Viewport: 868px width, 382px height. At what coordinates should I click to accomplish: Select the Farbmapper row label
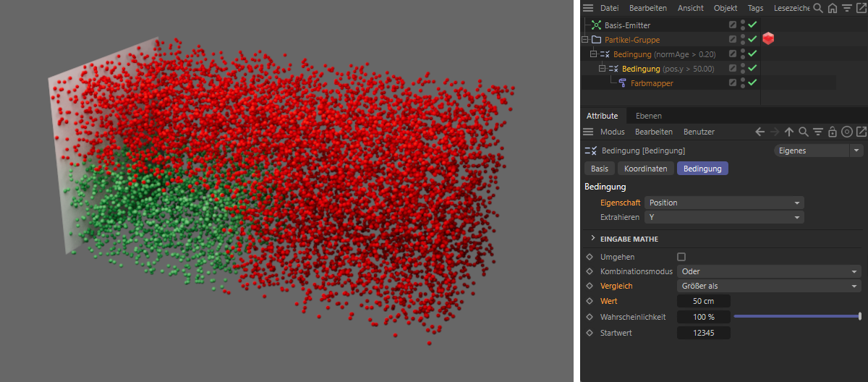[x=652, y=83]
